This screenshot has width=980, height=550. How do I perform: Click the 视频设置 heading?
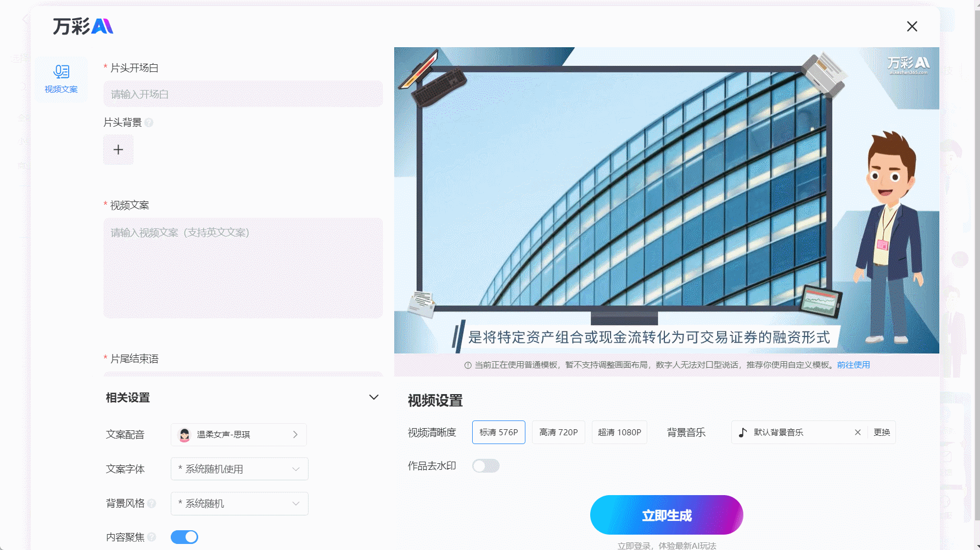point(435,401)
